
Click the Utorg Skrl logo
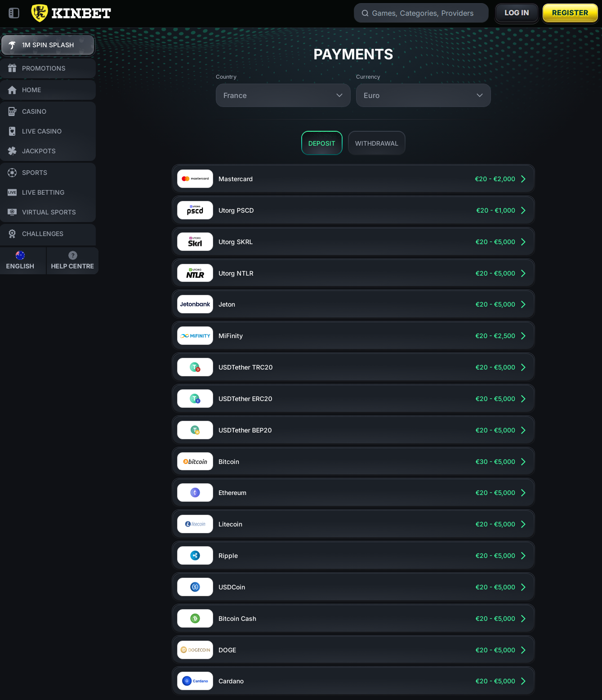click(195, 242)
